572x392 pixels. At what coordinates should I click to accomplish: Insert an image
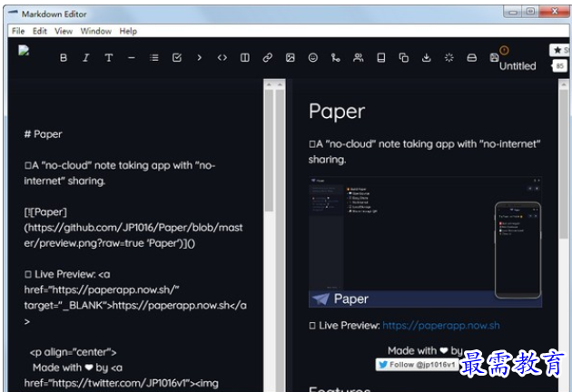[x=291, y=57]
